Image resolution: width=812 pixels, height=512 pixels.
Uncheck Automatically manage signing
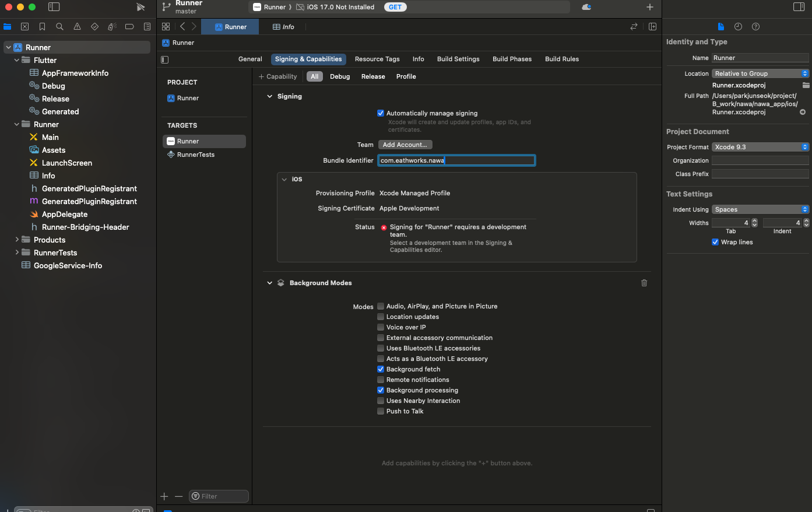381,113
